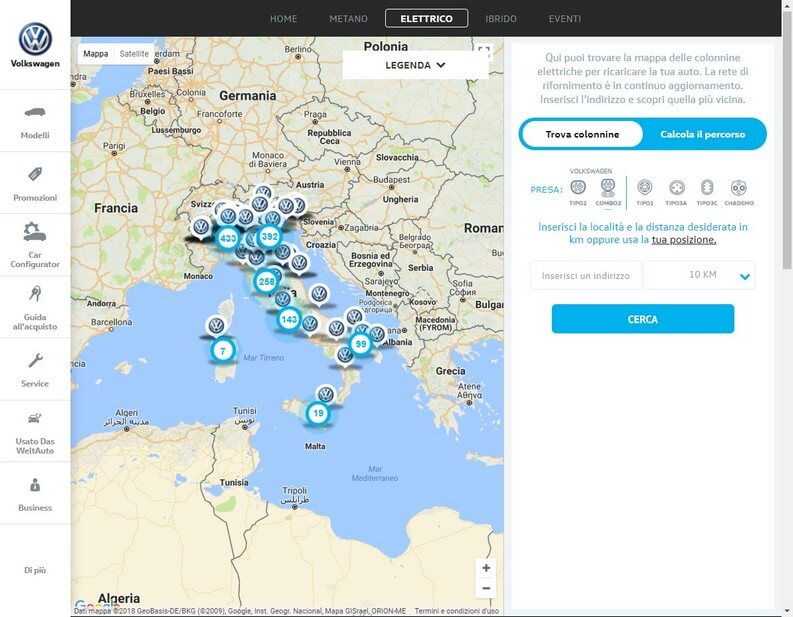
Task: Click the 7 cluster marker in Sardinia
Action: pyautogui.click(x=223, y=350)
